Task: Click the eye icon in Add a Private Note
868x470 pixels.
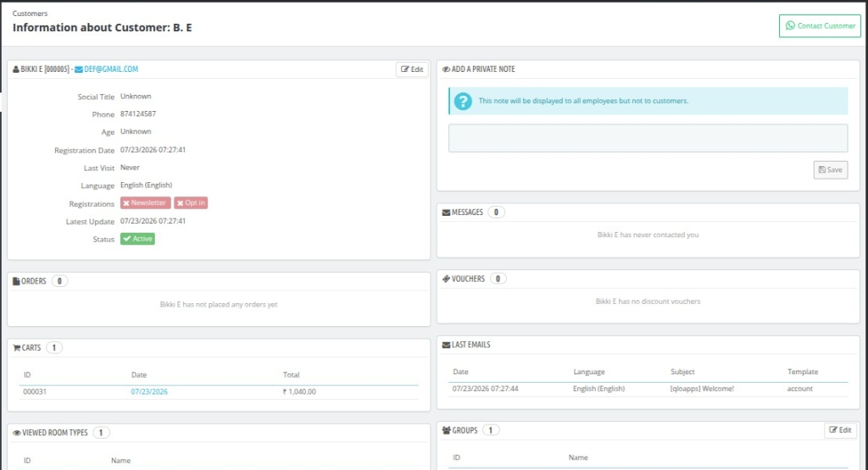Action: (446, 69)
